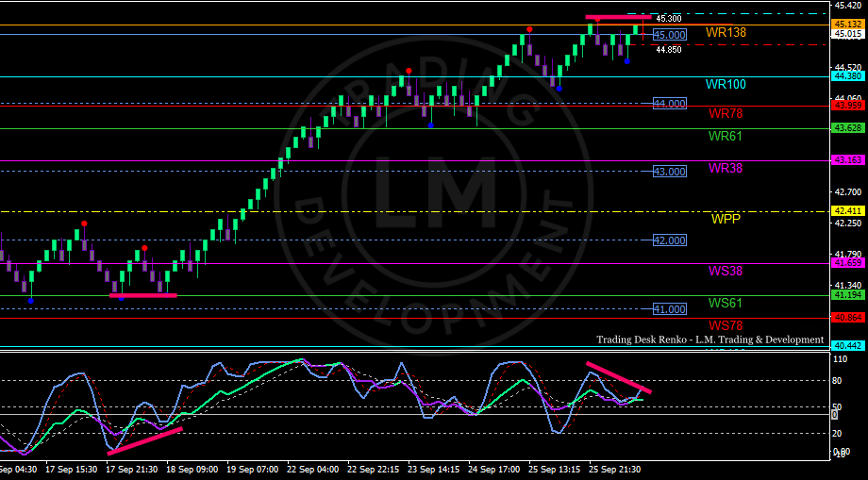Click the blue dot below 44.000 level
Screen dimensions: 868x480
(430, 124)
